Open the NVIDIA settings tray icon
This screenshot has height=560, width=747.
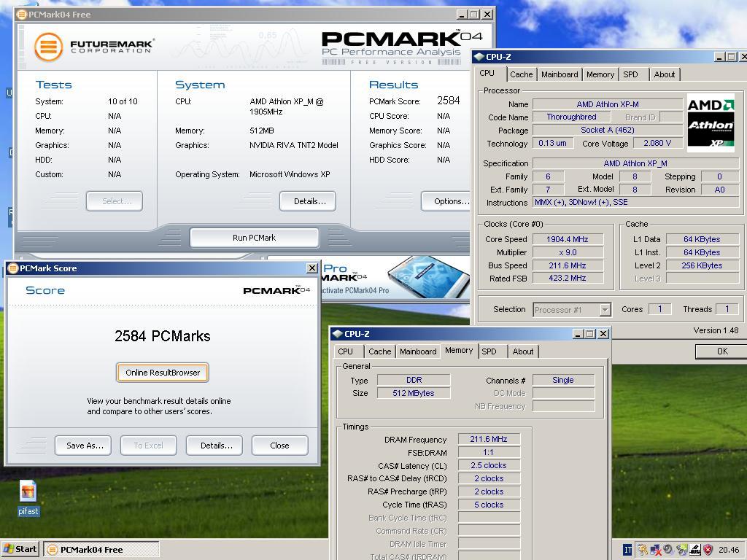click(x=682, y=550)
